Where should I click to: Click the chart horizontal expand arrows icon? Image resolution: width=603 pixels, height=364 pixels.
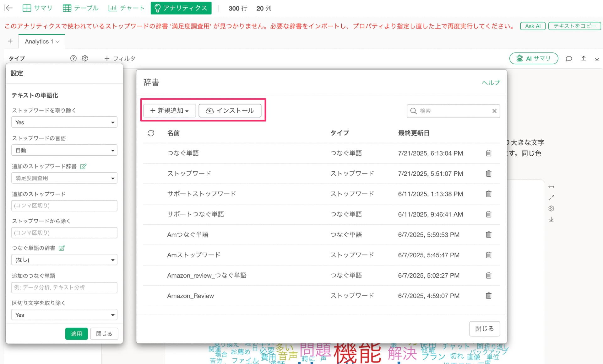[x=551, y=187]
